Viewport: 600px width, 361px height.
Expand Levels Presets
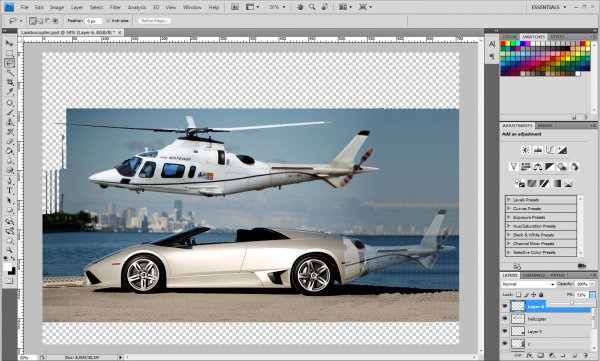pos(509,199)
